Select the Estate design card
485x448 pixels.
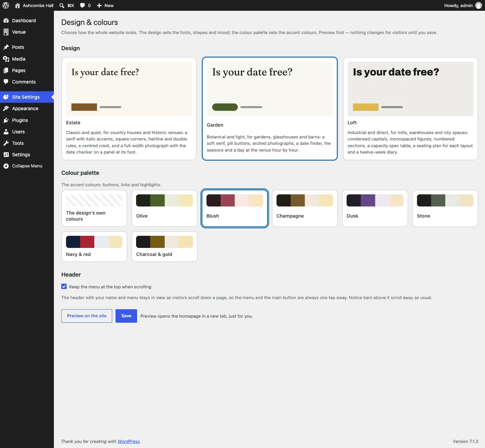coord(129,108)
